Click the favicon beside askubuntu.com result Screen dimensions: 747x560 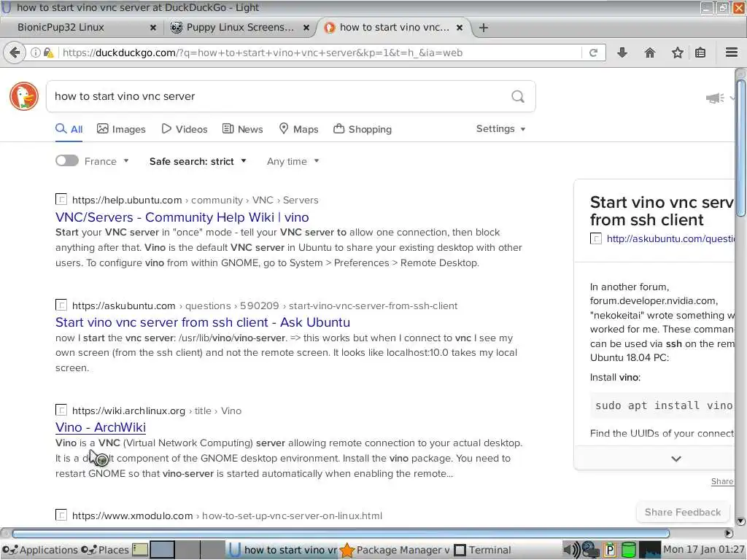pos(61,305)
